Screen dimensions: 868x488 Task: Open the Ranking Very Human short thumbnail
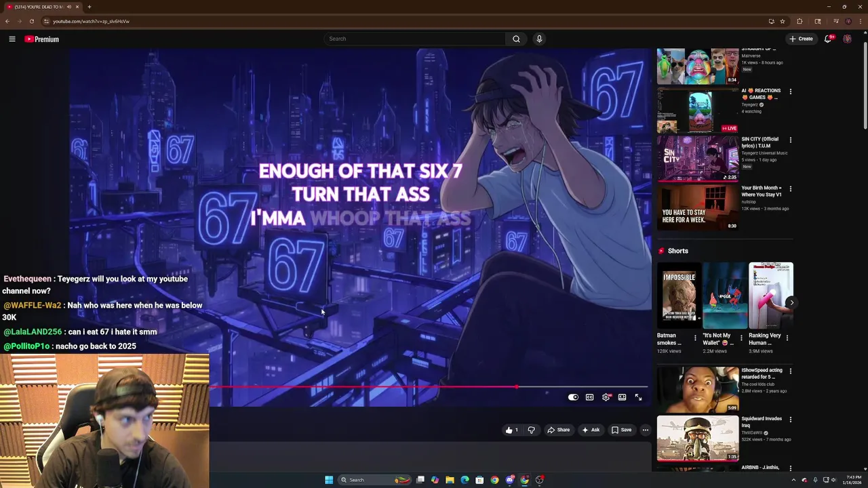click(x=771, y=296)
